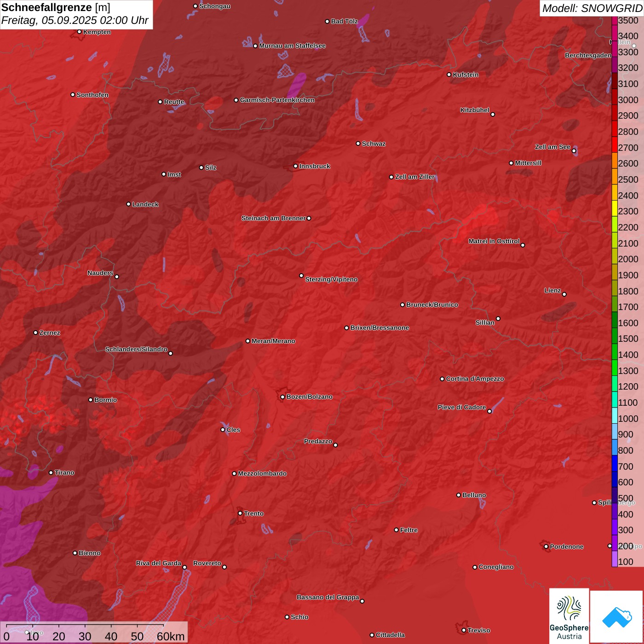
Task: Click the 'Sonthofen' label
Action: (92, 95)
